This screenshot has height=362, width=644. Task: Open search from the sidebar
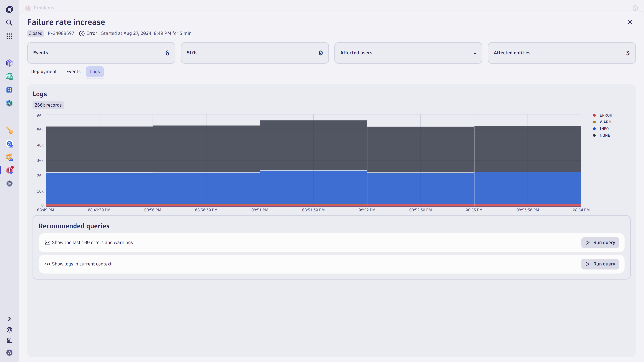click(x=9, y=23)
